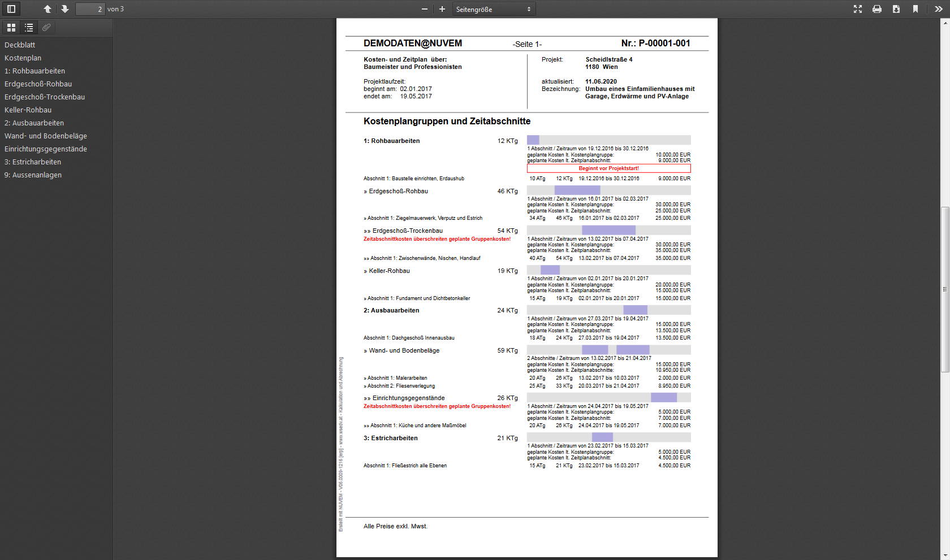Viewport: 950px width, 560px height.
Task: Click the 'DEMODATEN@NUVEM' header text
Action: [x=413, y=44]
